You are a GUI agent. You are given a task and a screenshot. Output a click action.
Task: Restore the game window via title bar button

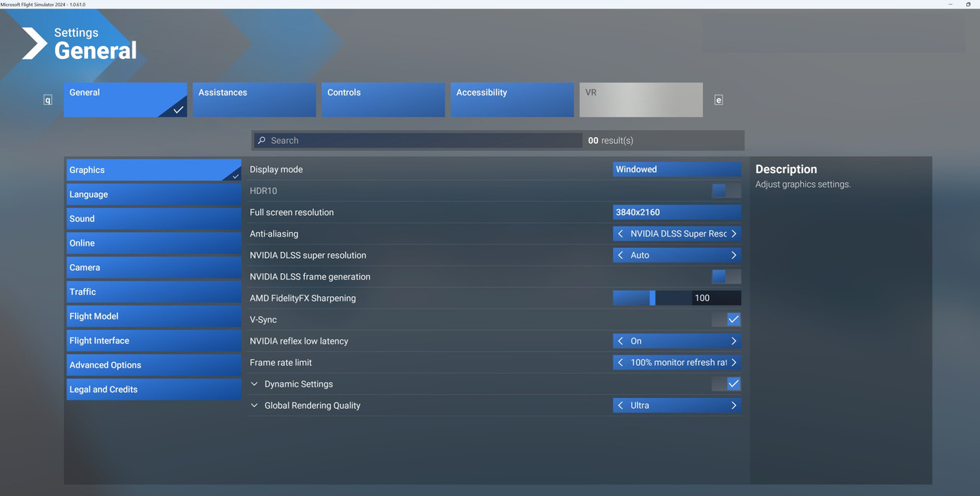(x=969, y=5)
